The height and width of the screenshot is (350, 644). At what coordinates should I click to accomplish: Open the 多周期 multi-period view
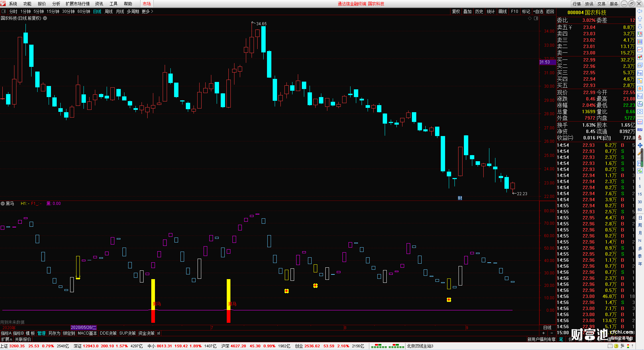click(133, 11)
